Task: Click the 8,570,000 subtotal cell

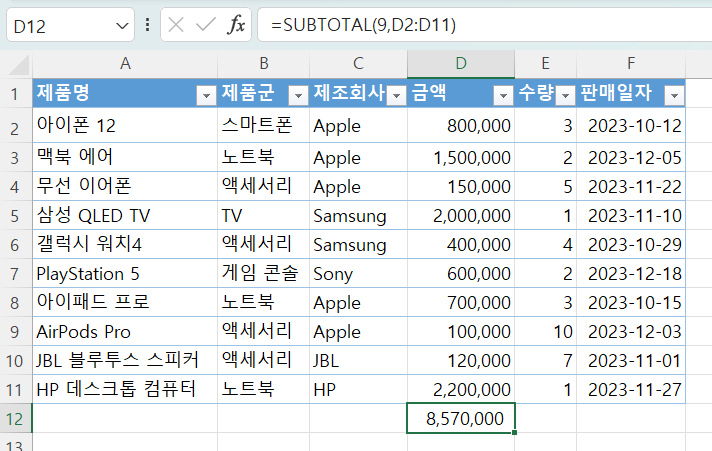Action: (x=461, y=418)
